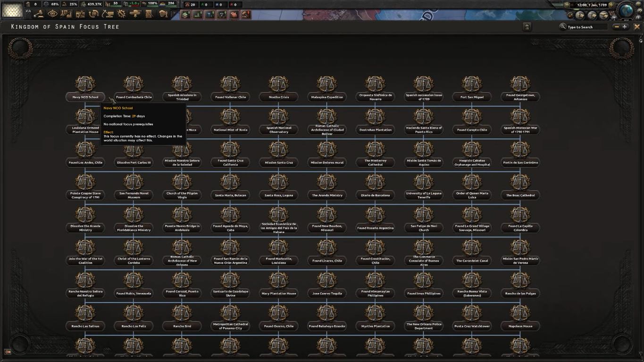The height and width of the screenshot is (362, 644).
Task: Click the orange back arrow at the bottom left
Action: click(x=8, y=352)
